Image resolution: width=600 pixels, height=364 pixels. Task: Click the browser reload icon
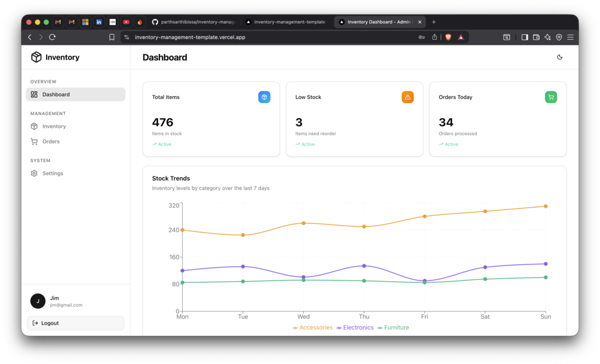(x=53, y=37)
